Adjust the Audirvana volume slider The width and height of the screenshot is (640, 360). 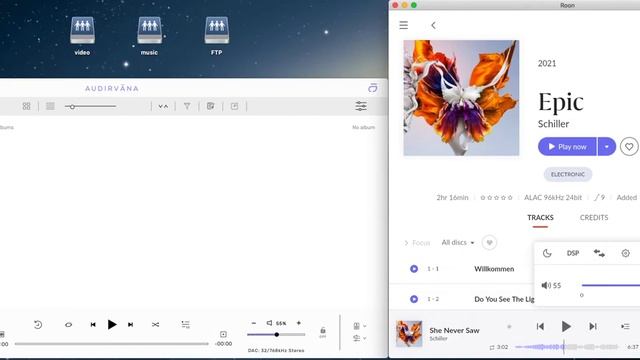[276, 335]
